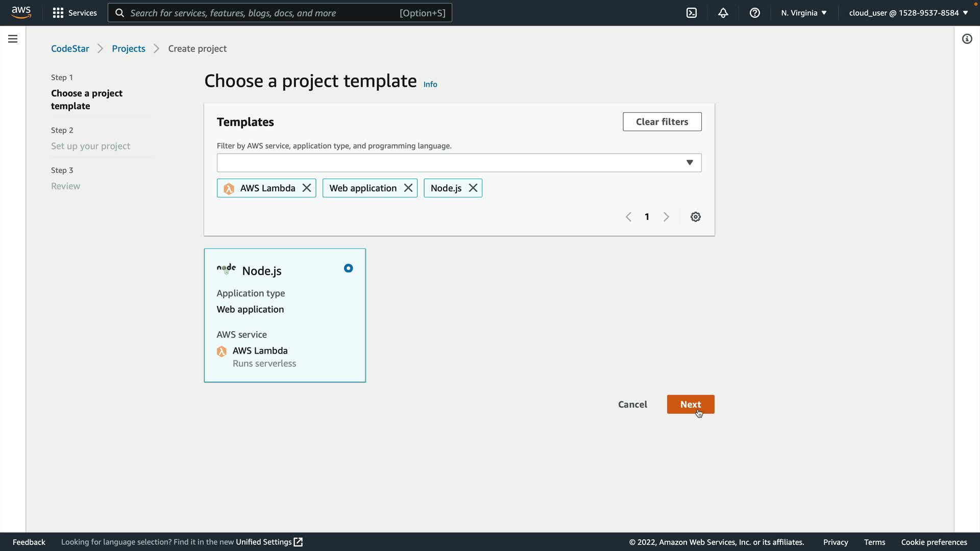
Task: Open the cloud_user account dropdown
Action: pyautogui.click(x=908, y=13)
